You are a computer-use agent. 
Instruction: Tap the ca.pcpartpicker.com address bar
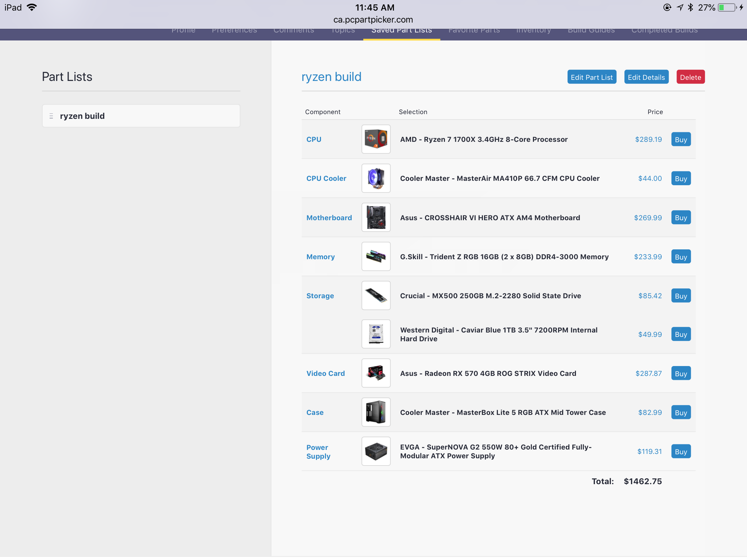[x=373, y=20]
